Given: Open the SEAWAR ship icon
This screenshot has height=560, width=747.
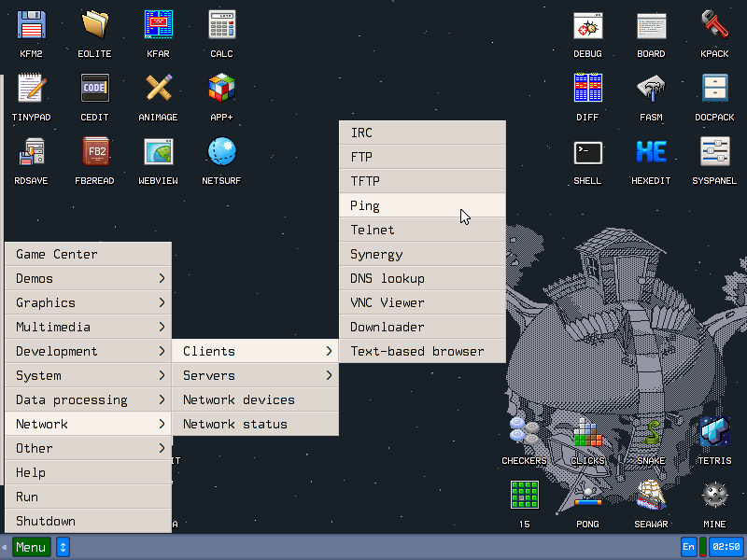Looking at the screenshot, I should coord(651,496).
